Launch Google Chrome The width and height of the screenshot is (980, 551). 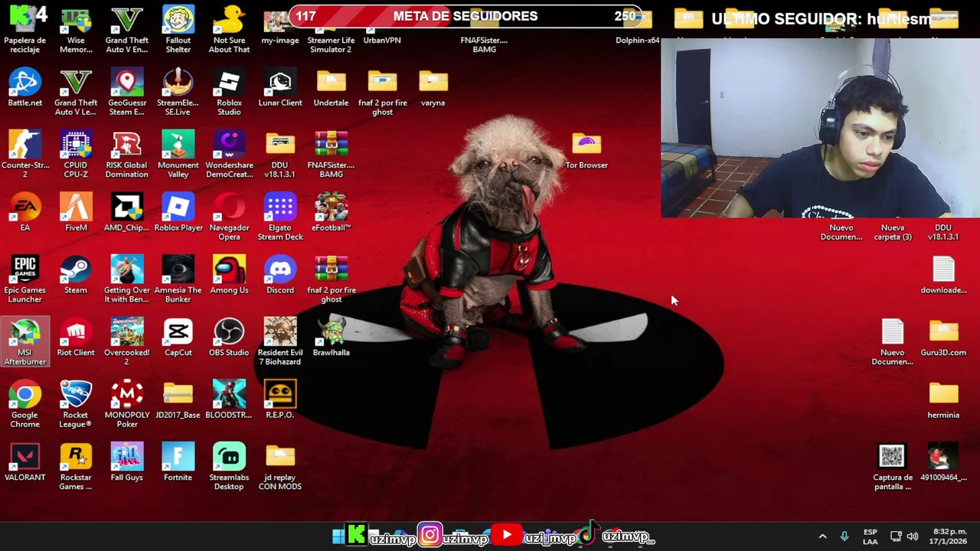[x=24, y=405]
